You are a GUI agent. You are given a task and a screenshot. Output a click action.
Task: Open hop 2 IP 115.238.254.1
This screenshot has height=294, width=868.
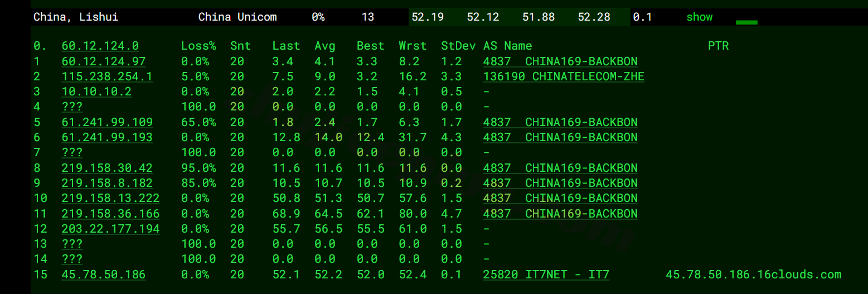tap(107, 76)
